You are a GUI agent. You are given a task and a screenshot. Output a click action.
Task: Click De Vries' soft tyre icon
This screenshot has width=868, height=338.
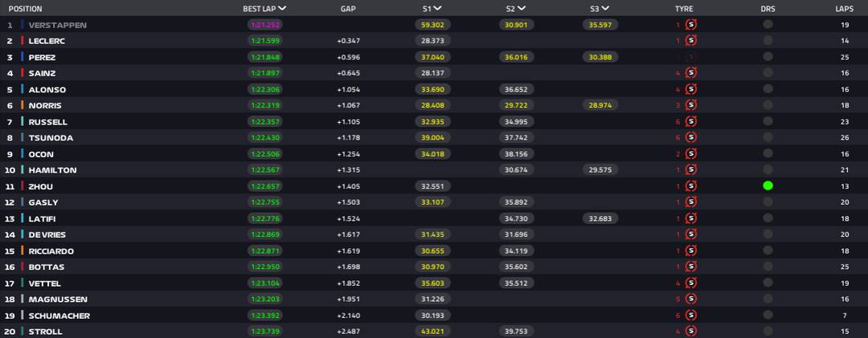pyautogui.click(x=691, y=234)
